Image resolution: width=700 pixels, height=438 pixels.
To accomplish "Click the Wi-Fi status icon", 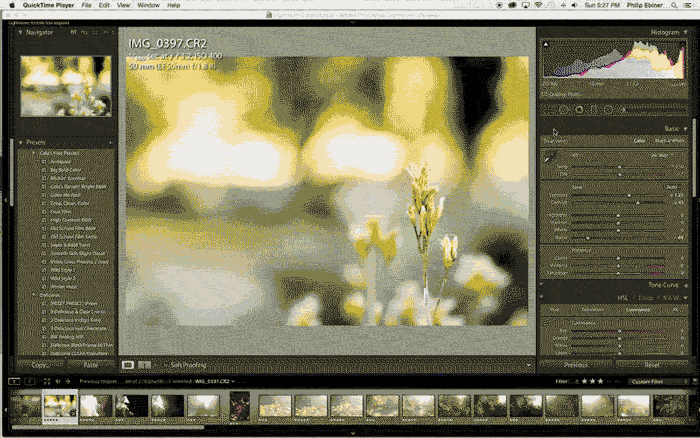I will (538, 5).
